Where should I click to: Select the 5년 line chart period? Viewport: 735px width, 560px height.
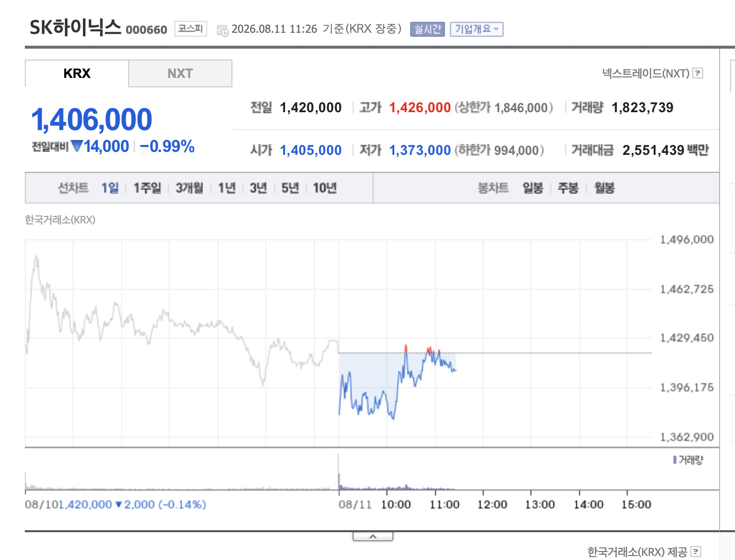tap(290, 188)
